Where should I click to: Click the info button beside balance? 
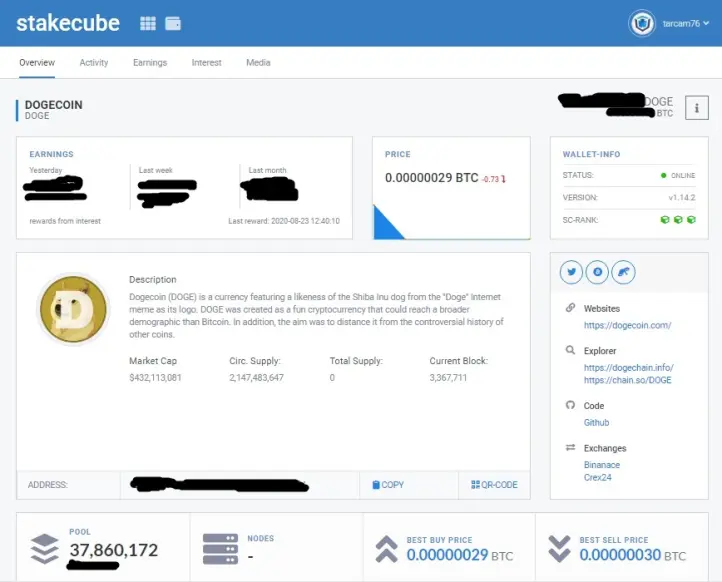point(697,108)
